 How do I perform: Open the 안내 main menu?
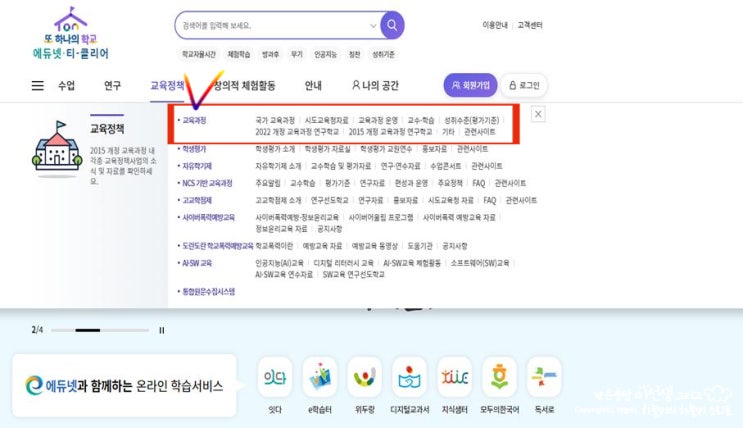(313, 85)
